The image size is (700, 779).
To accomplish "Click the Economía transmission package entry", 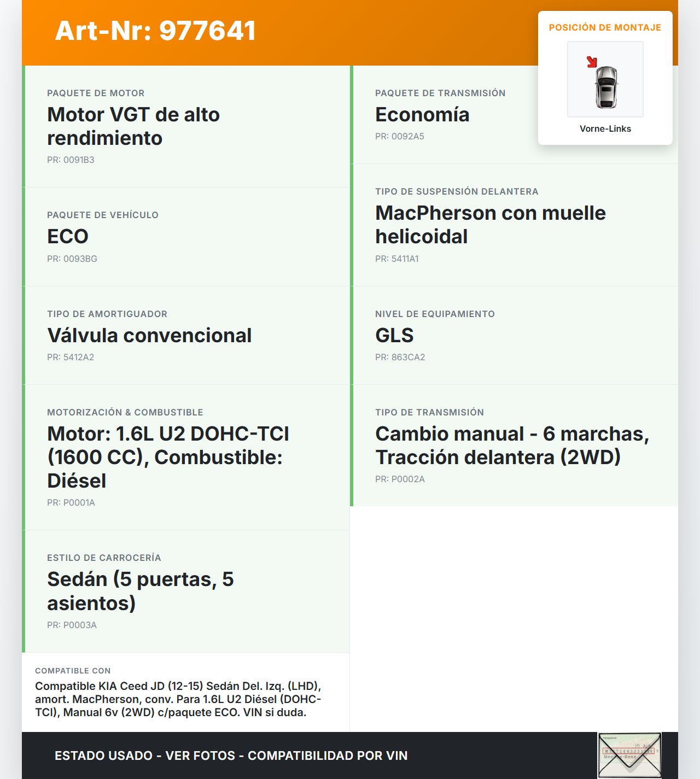I will click(422, 115).
